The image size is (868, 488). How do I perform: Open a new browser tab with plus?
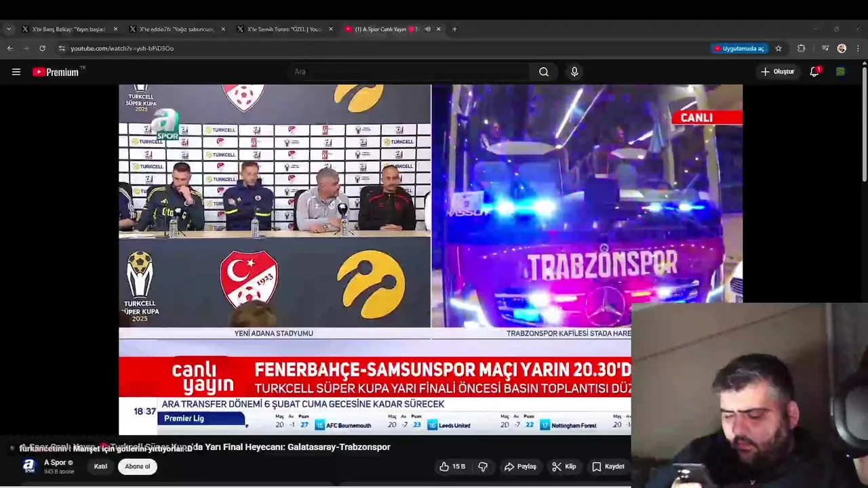pyautogui.click(x=454, y=29)
